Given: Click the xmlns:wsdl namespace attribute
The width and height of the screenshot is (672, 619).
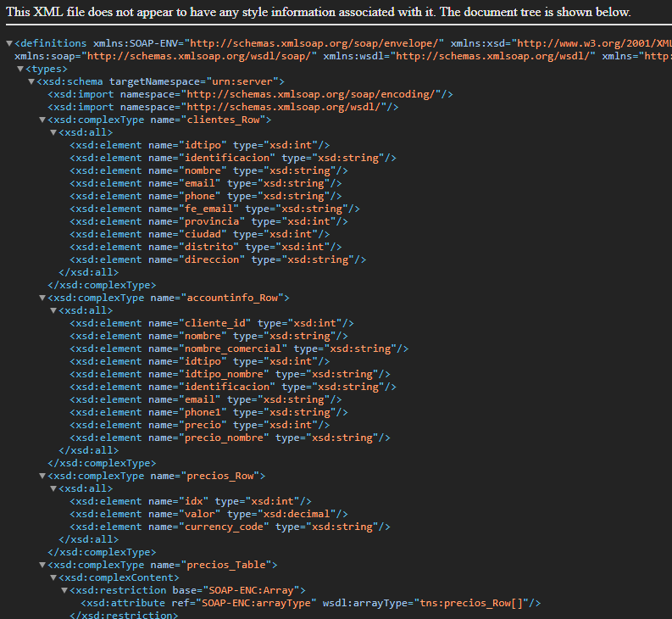Looking at the screenshot, I should tap(459, 56).
